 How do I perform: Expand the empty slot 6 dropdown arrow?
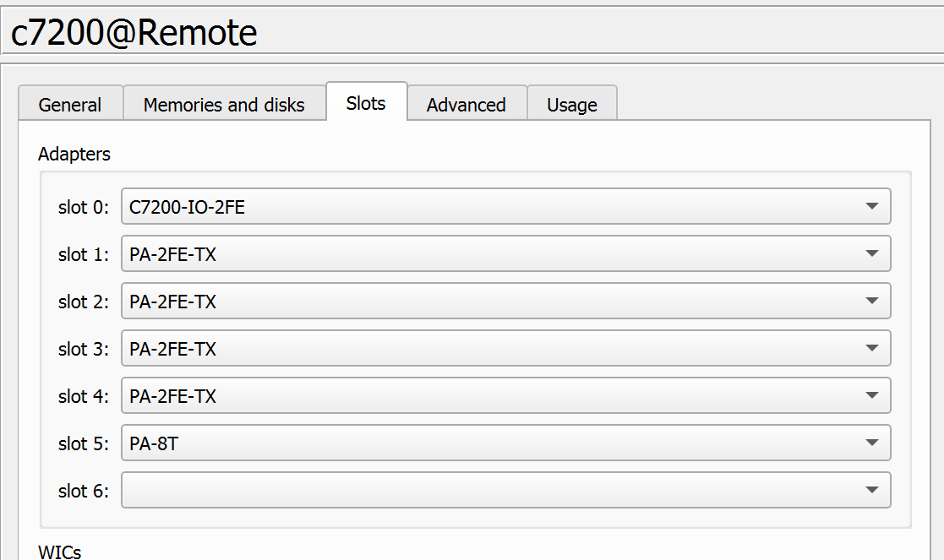(872, 490)
